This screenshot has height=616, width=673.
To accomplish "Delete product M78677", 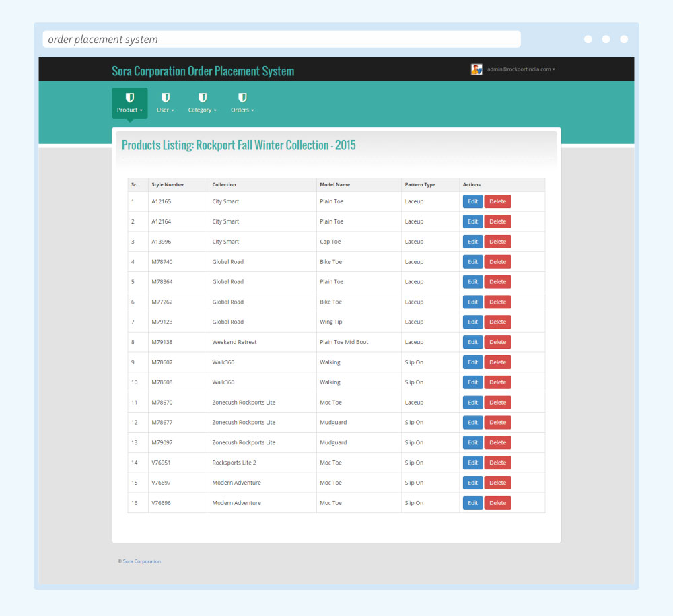I will coord(497,422).
